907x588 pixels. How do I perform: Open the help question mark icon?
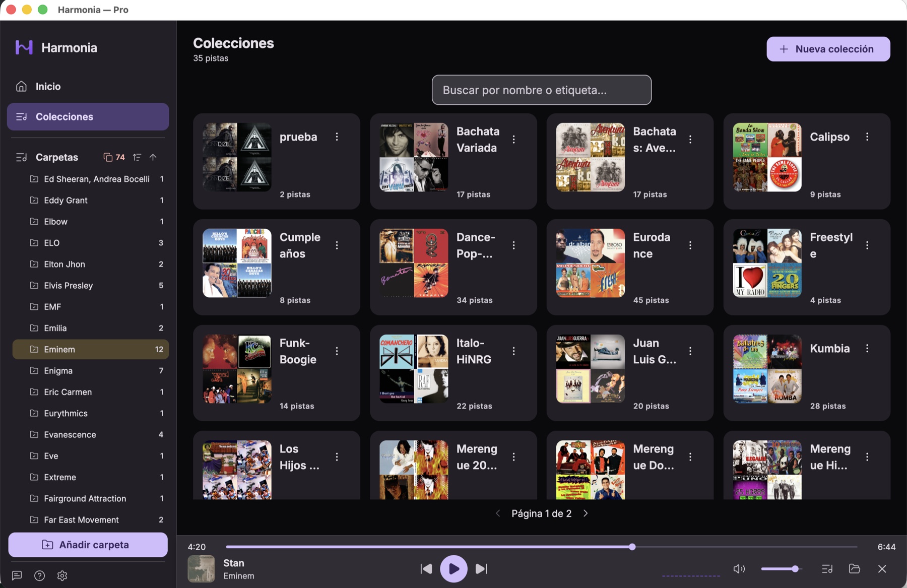click(x=39, y=575)
